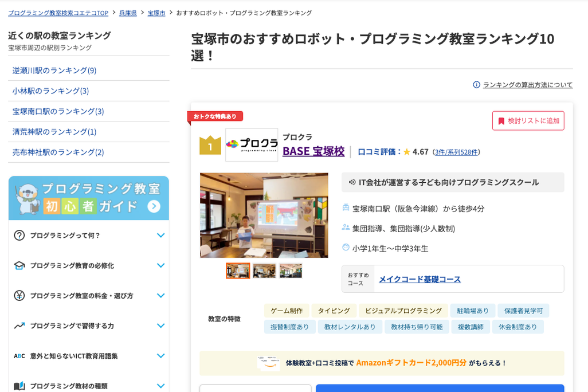Click the 駐輪場あり feature tag
The height and width of the screenshot is (392, 588).
tap(473, 311)
